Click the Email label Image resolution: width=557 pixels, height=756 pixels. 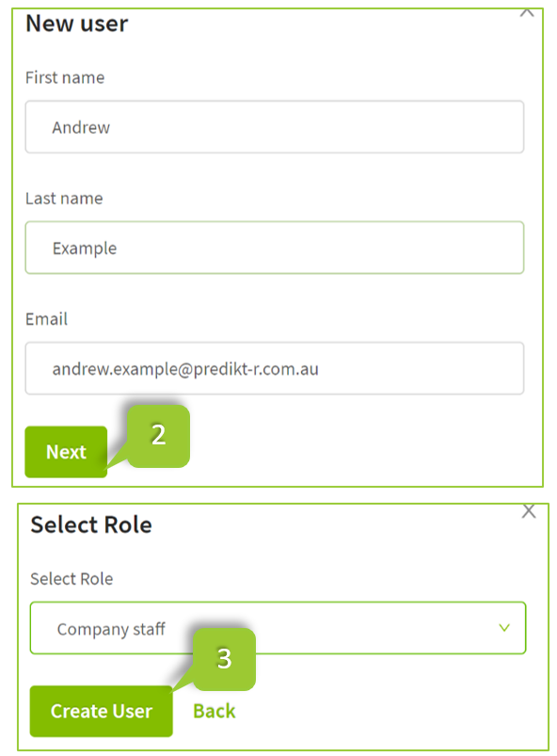[x=46, y=319]
